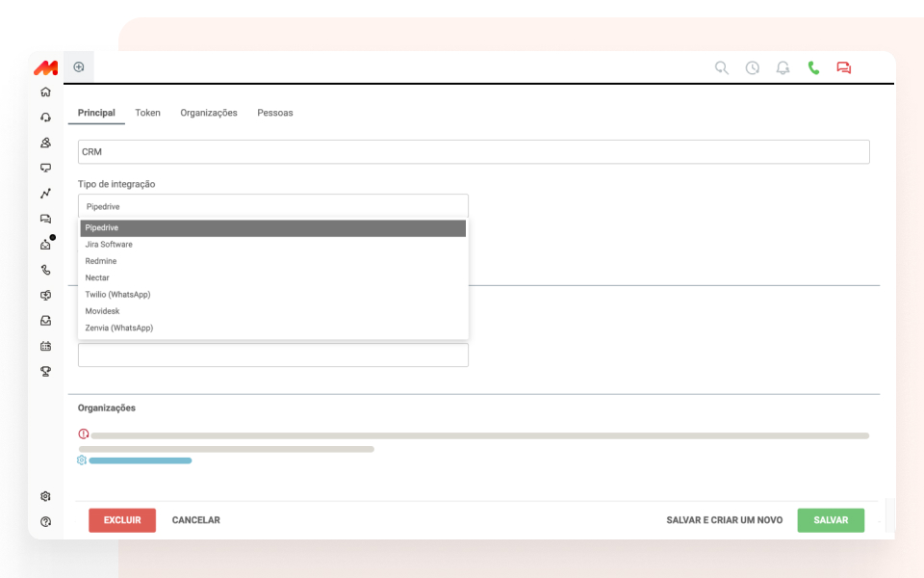Click the plus icon next to the logo
This screenshot has width=924, height=578.
(78, 66)
